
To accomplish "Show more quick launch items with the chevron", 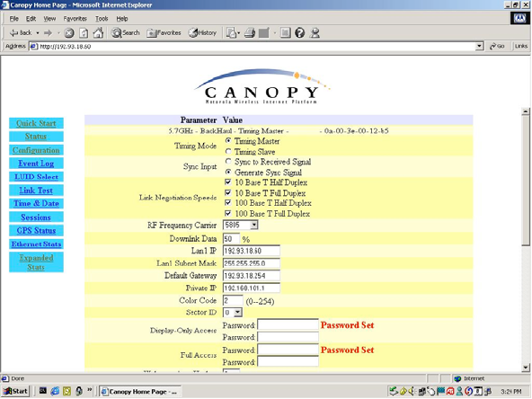I will tap(90, 389).
